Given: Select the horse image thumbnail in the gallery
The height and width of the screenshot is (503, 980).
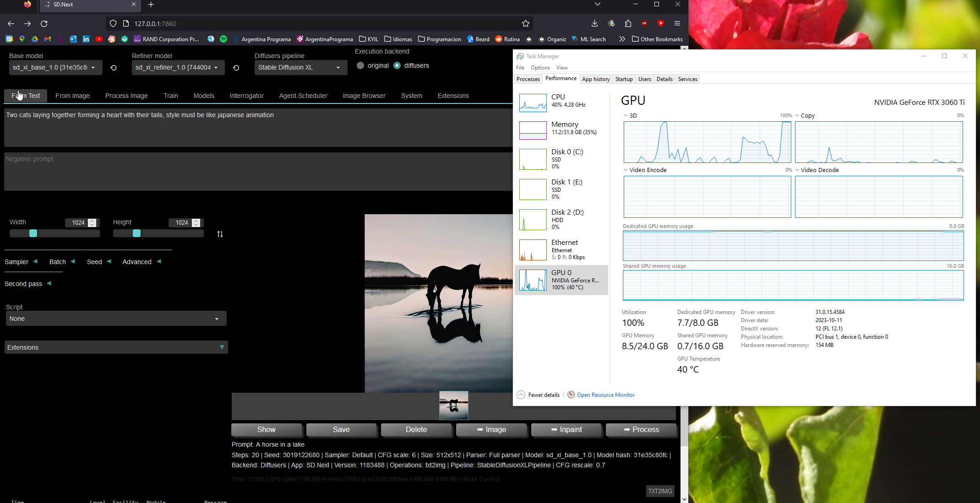Looking at the screenshot, I should 453,406.
